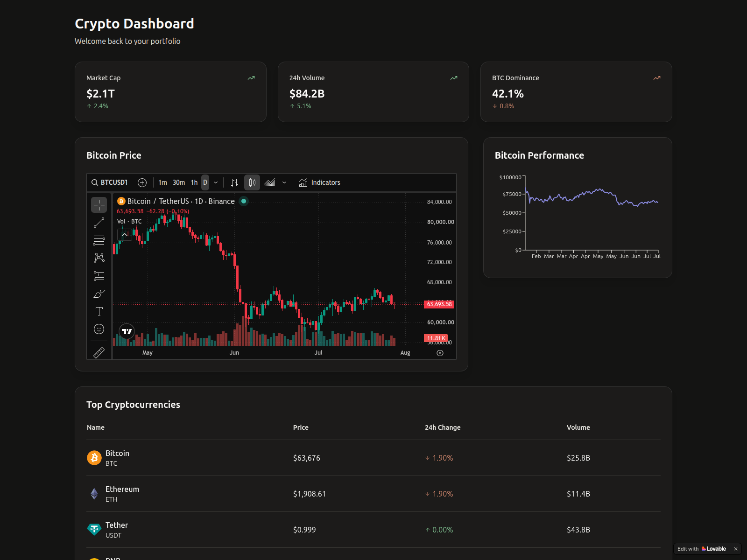Select the crosshair cursor tool

tap(99, 205)
